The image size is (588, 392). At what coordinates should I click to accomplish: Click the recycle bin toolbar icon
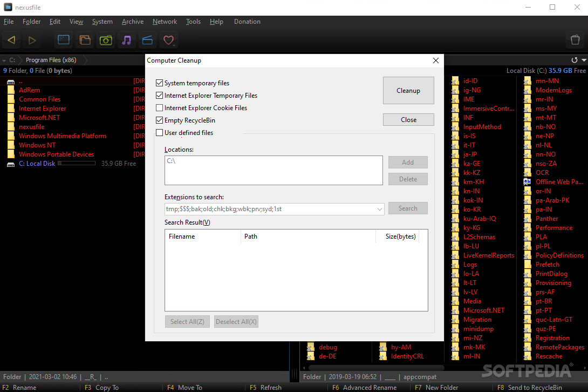575,40
